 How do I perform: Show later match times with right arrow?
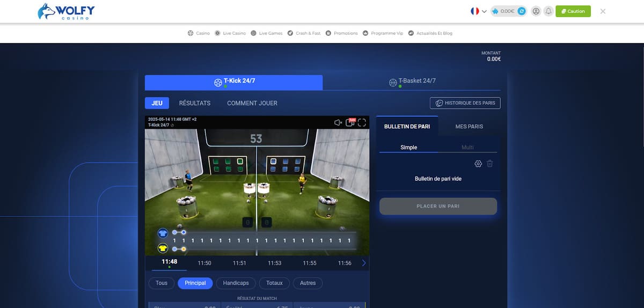[x=364, y=263]
